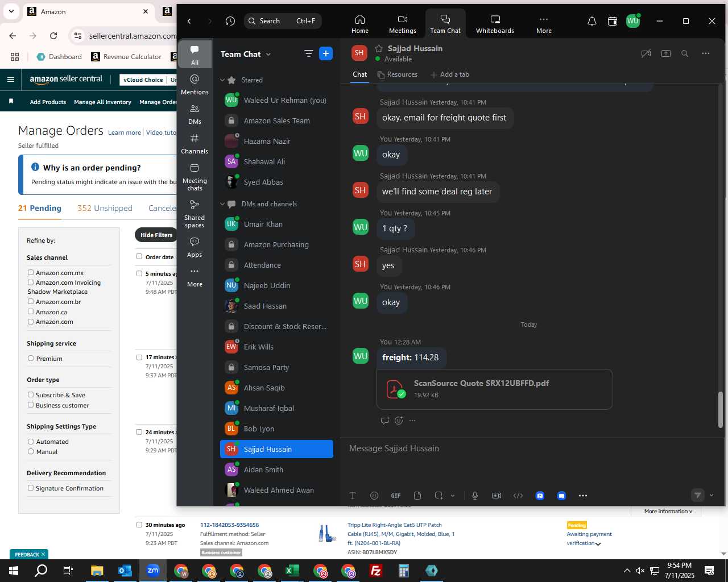Open ScanSource Quote SRX12UBFFD.pdf attachment
The width and height of the screenshot is (728, 582).
point(494,389)
